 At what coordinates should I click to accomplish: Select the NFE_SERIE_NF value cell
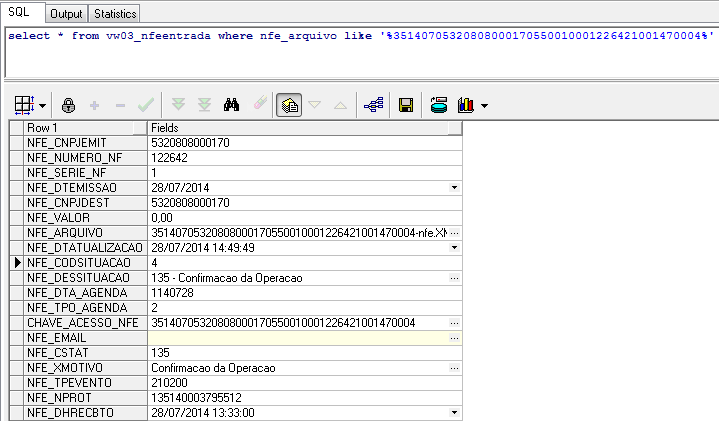point(304,173)
